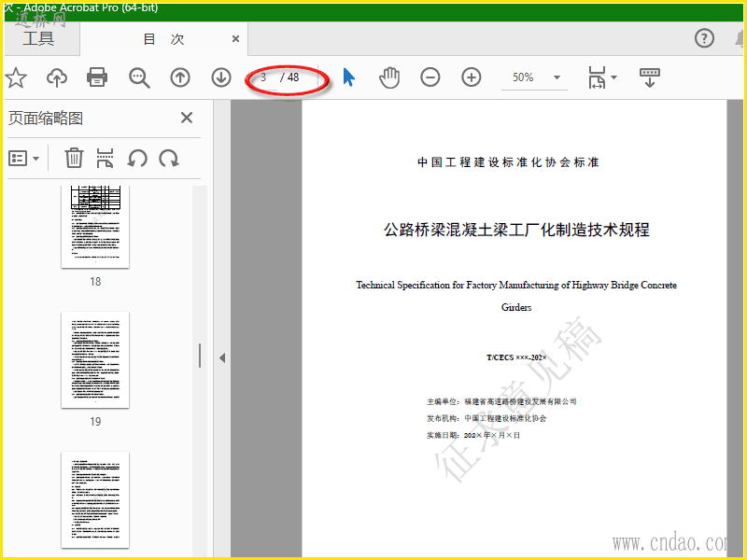Delete selected page with trash icon
Viewport: 747px width, 560px height.
(x=74, y=158)
